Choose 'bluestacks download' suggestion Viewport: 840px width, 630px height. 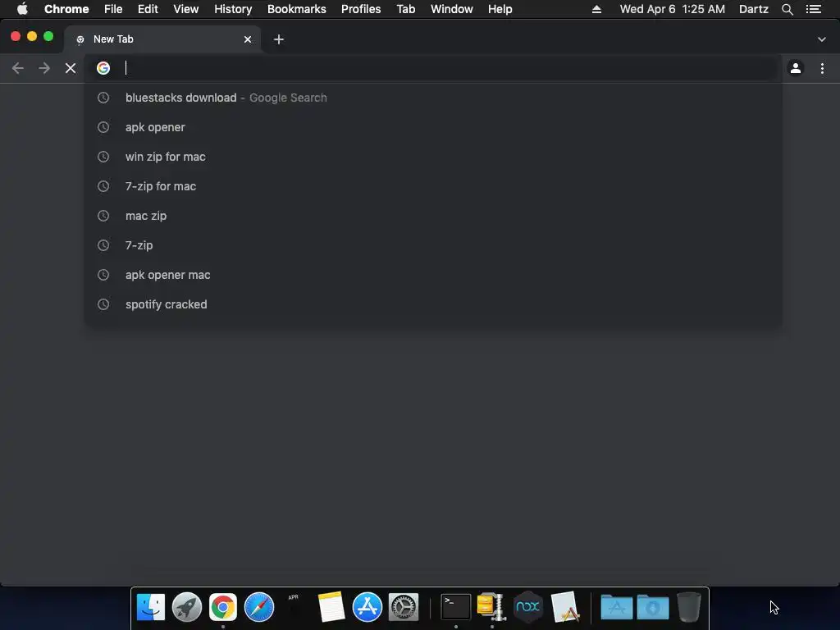coord(433,98)
